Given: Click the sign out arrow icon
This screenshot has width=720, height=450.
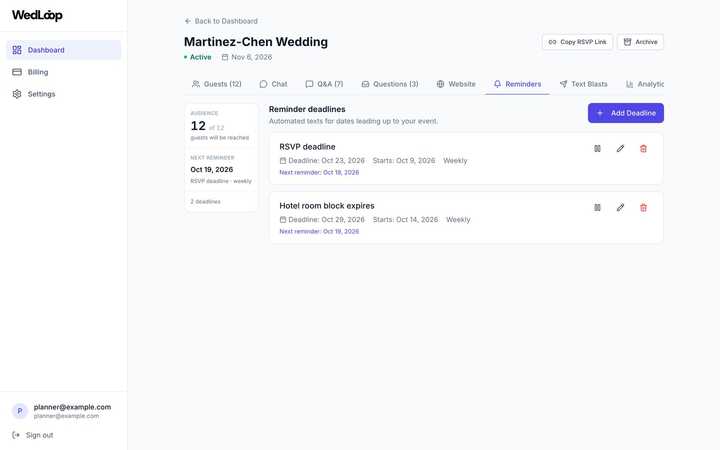Looking at the screenshot, I should [16, 435].
